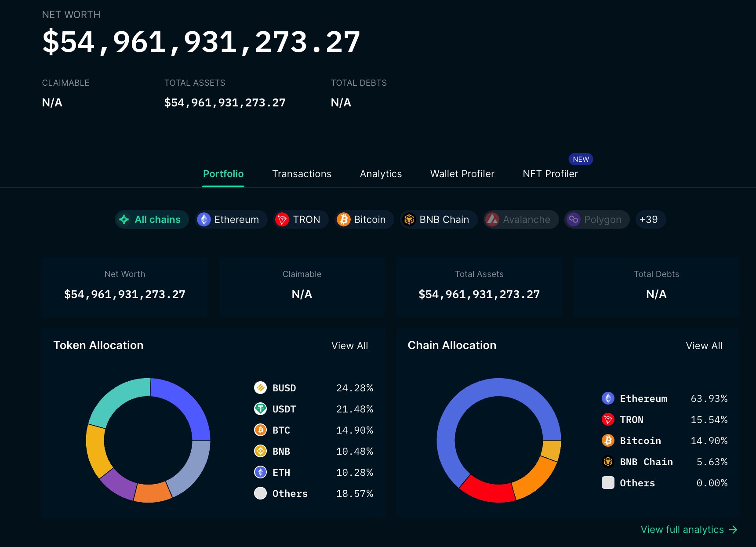This screenshot has height=547, width=756.
Task: Click the red TRON segment of chain donut
Action: coord(488,490)
